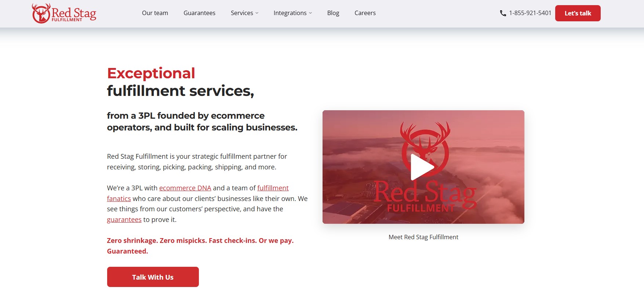The height and width of the screenshot is (305, 644).
Task: Click the 3PL founded by ecommerce subheading
Action: [202, 122]
